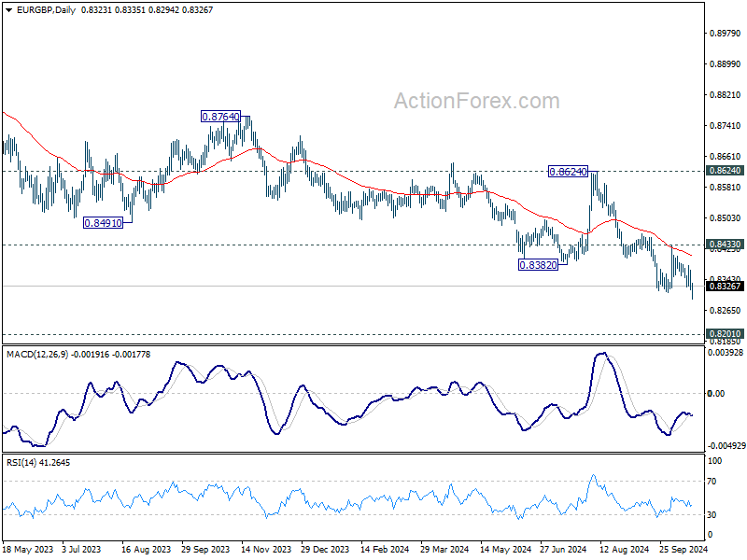Screen dimensions: 747x560
Task: Click the 0.84910 price label
Action: (103, 223)
